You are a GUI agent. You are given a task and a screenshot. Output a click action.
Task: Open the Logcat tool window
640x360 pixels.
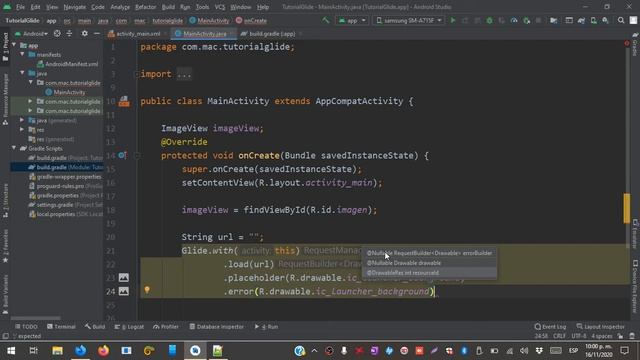[129, 327]
